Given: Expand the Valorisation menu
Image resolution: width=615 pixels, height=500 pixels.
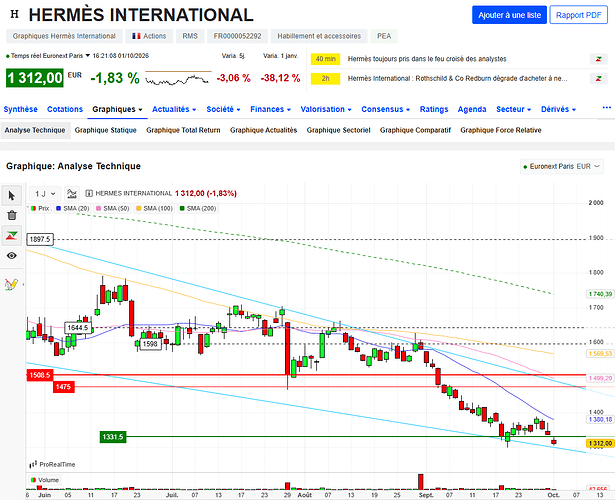Looking at the screenshot, I should 326,109.
